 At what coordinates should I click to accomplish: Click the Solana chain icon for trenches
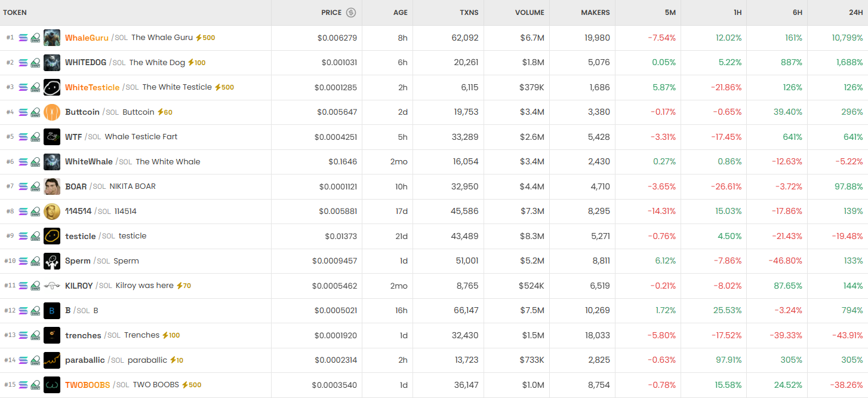coord(23,335)
